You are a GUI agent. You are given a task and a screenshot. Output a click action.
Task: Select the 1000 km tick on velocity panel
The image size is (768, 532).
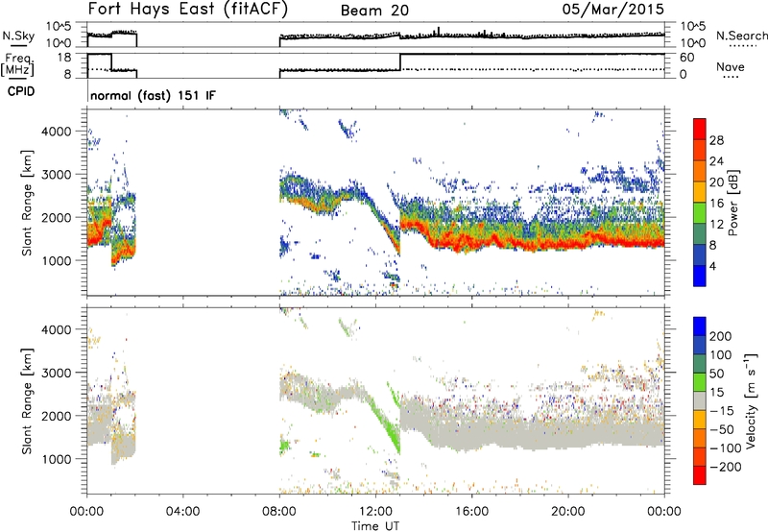57,459
